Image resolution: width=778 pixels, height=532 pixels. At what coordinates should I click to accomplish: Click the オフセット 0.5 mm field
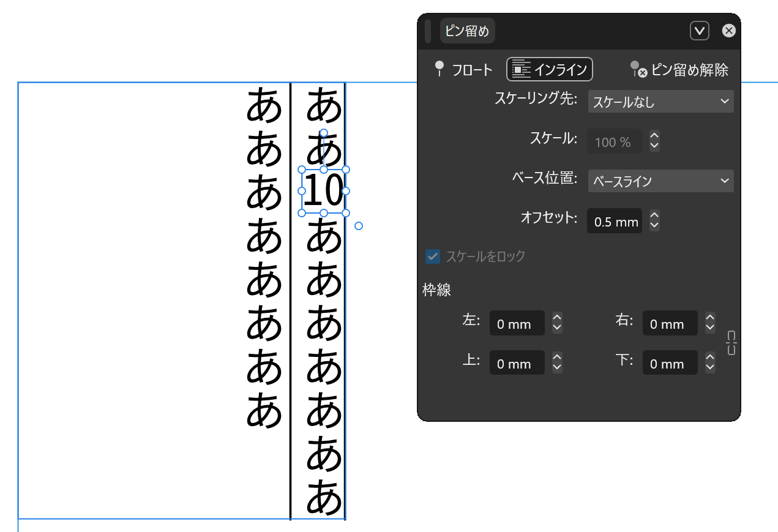click(614, 221)
